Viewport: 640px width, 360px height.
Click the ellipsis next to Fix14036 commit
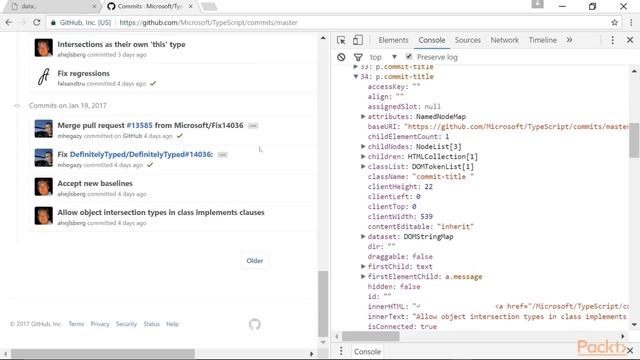(x=253, y=126)
